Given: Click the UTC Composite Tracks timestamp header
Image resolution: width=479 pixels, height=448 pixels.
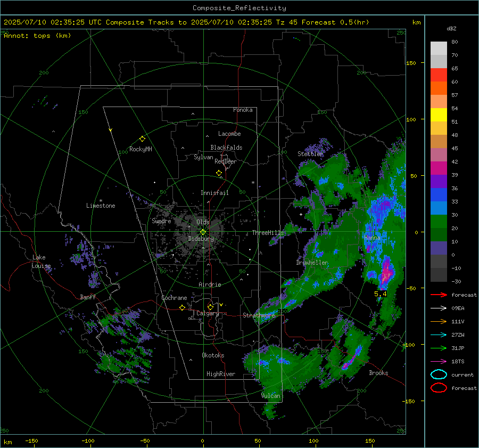Looking at the screenshot, I should point(186,22).
